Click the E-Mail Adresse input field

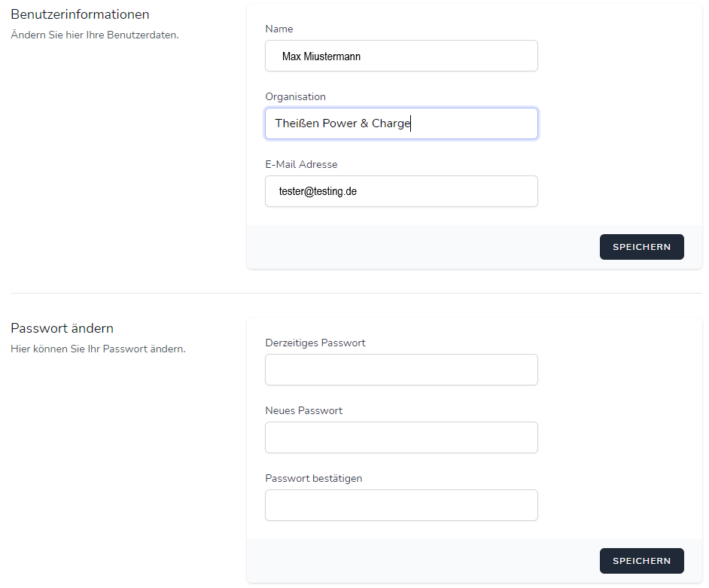click(x=401, y=191)
